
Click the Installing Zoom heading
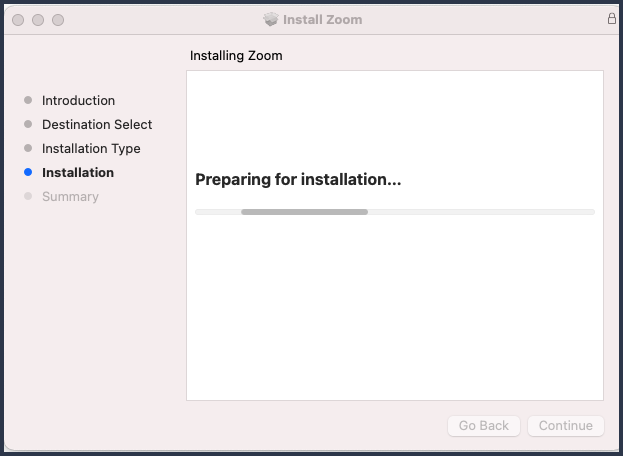click(236, 56)
